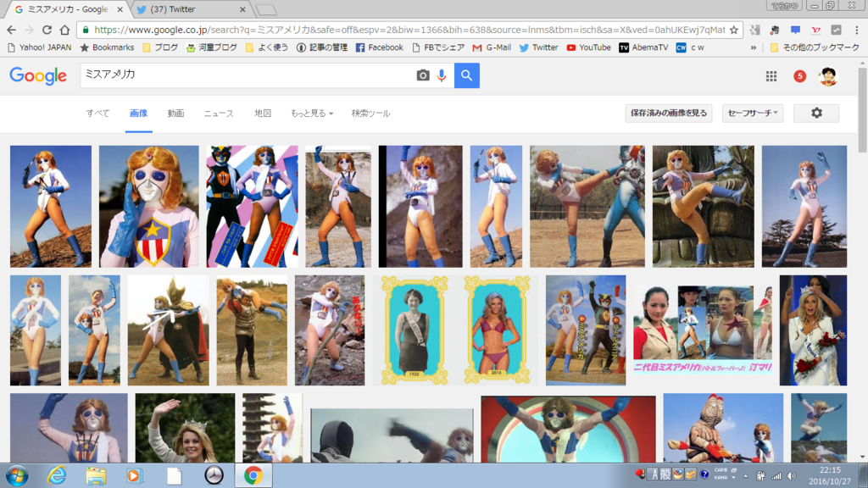Open the taskbar clock showing 22:15
This screenshot has height=488, width=868.
(829, 476)
